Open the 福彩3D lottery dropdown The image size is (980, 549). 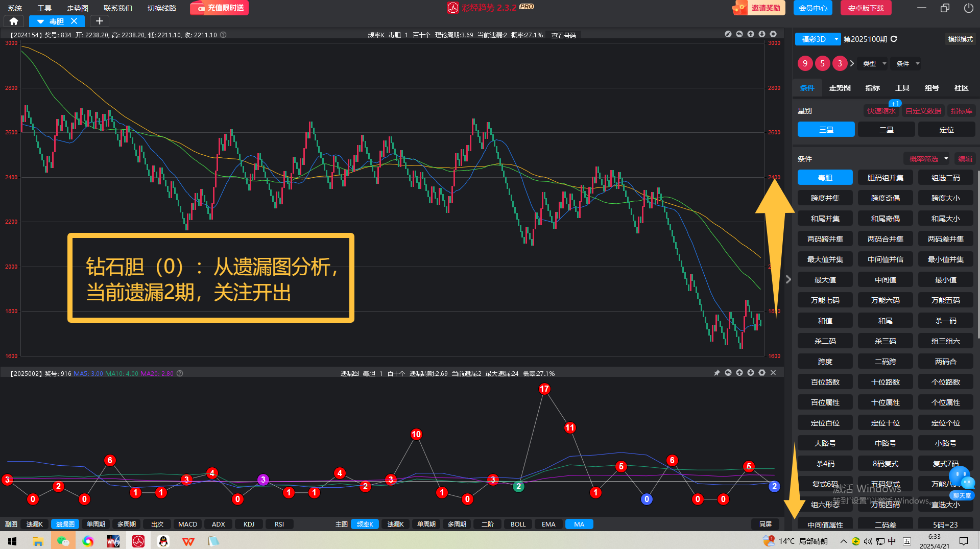pos(818,39)
